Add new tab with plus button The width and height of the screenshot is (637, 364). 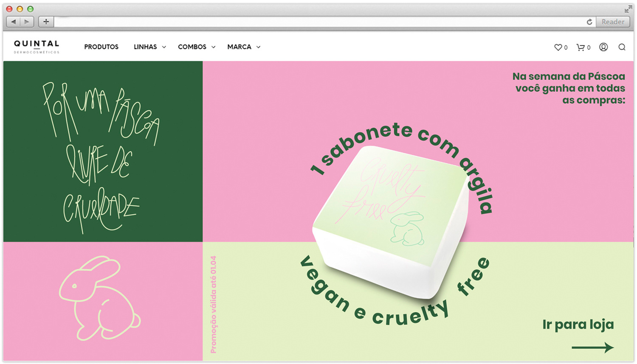tap(46, 22)
